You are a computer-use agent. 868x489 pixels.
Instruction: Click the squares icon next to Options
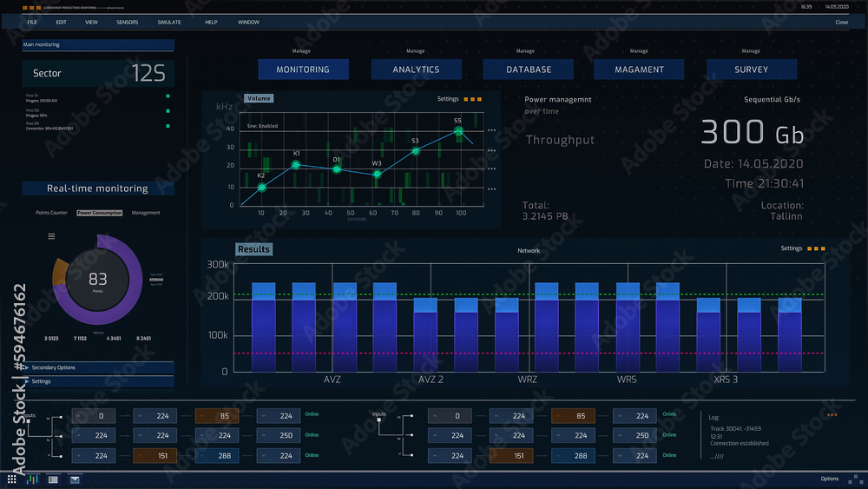tap(857, 479)
